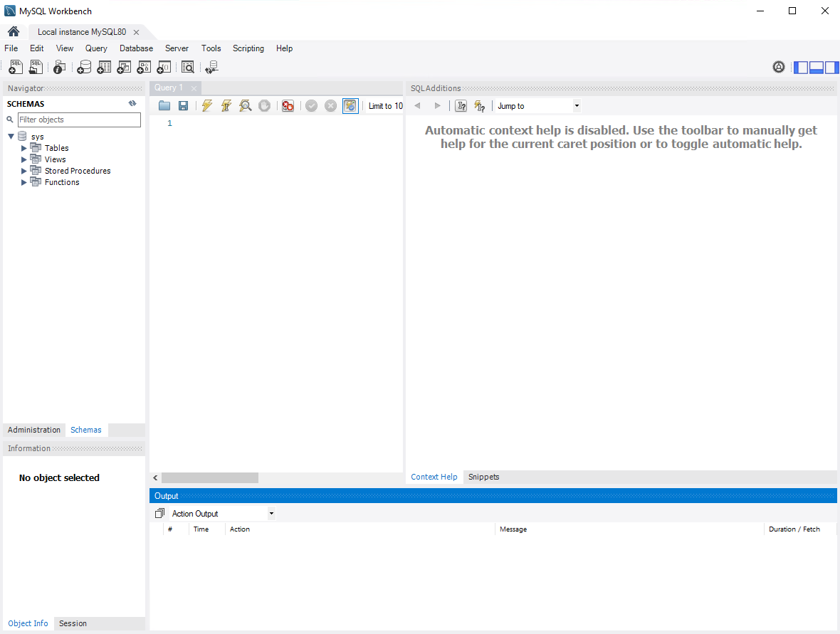Create a new SQL tab icon
This screenshot has height=634, width=840.
tap(16, 67)
